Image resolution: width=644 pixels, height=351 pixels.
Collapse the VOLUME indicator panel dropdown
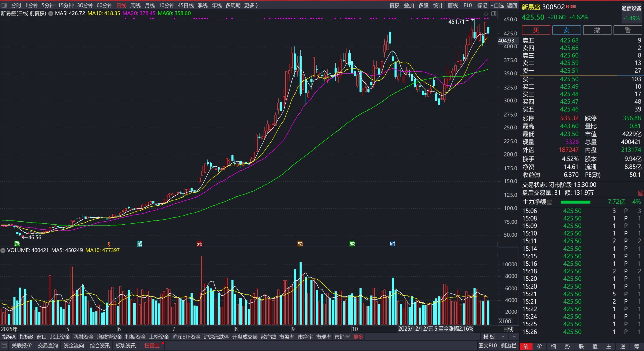(x=3, y=250)
